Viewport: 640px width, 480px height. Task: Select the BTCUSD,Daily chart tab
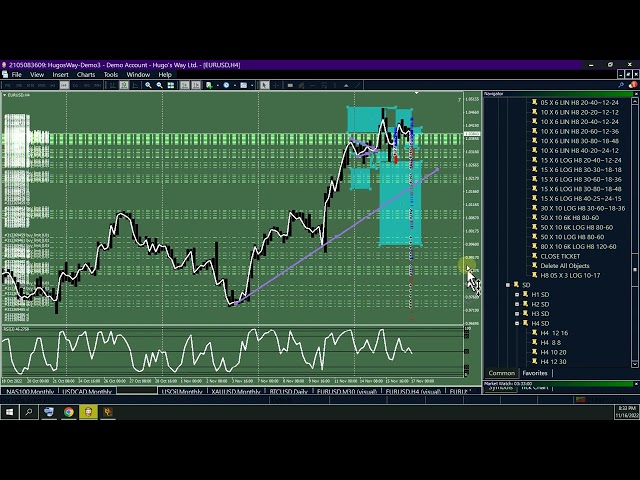[x=288, y=392]
